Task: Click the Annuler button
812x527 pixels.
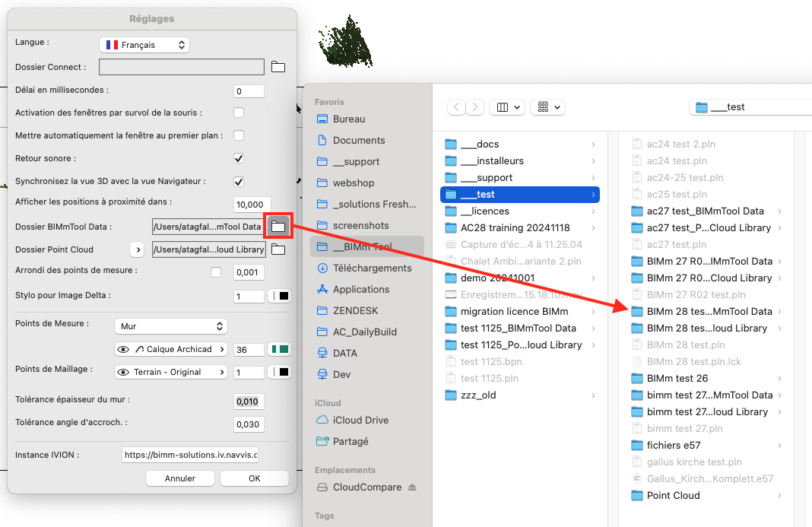Action: coord(180,478)
